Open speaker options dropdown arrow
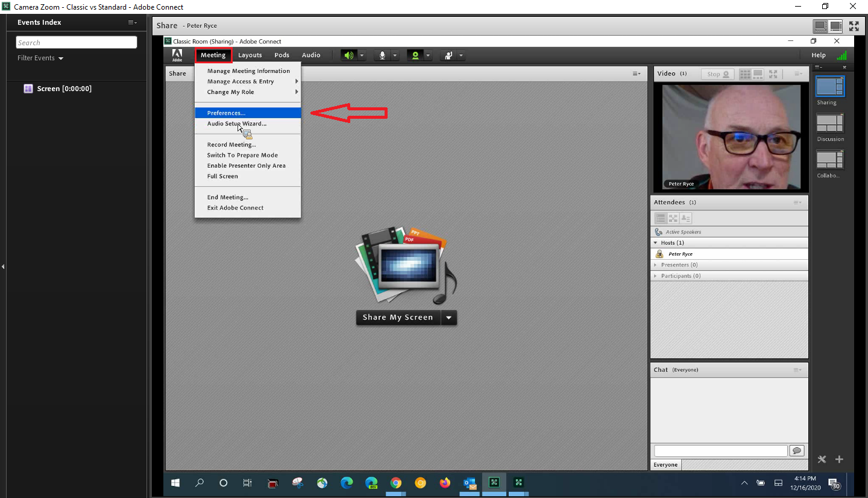The height and width of the screenshot is (498, 868). (x=362, y=55)
